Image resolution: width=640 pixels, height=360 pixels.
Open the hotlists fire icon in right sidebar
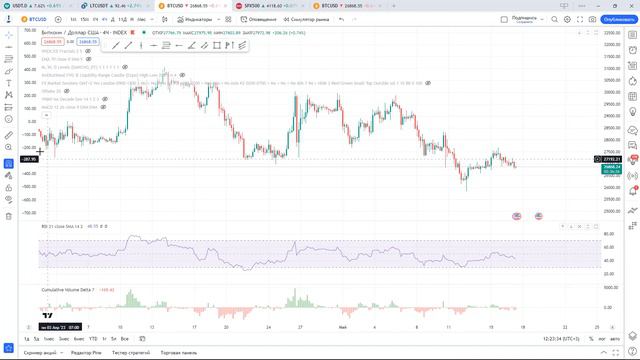click(x=632, y=81)
